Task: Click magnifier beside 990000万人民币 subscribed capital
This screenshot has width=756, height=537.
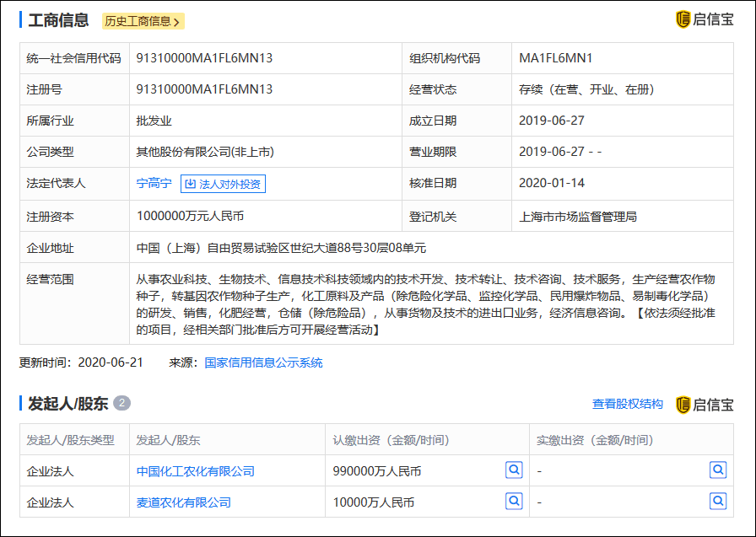Action: [514, 470]
